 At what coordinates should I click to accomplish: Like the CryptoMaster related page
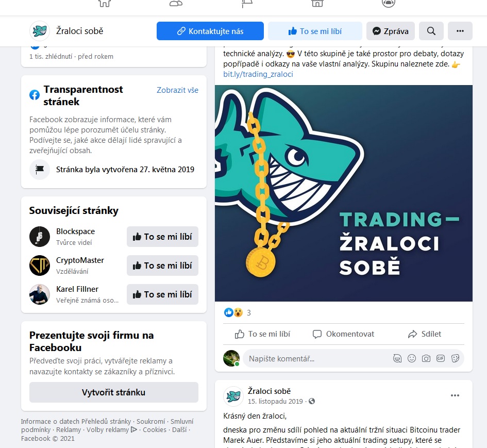pyautogui.click(x=162, y=266)
